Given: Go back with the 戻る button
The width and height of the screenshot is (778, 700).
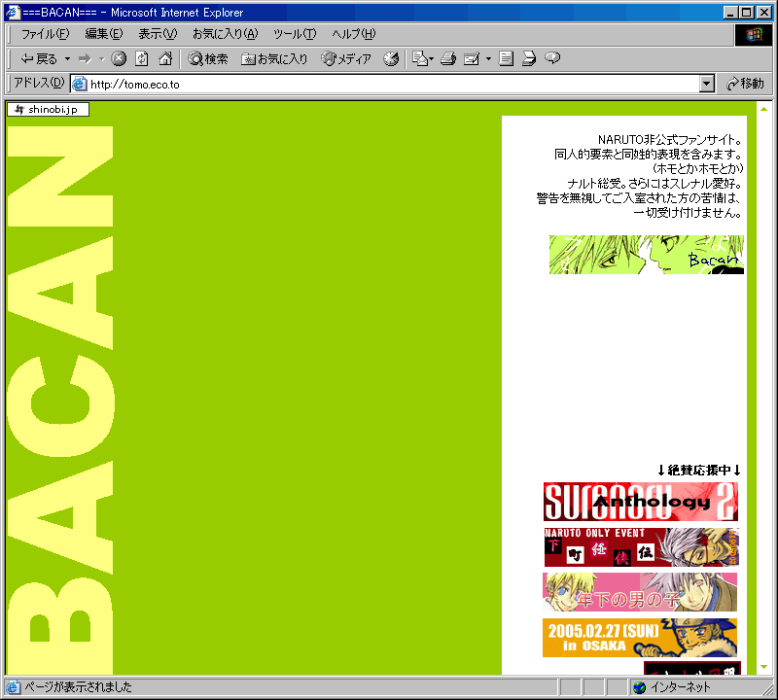Looking at the screenshot, I should coord(39,59).
